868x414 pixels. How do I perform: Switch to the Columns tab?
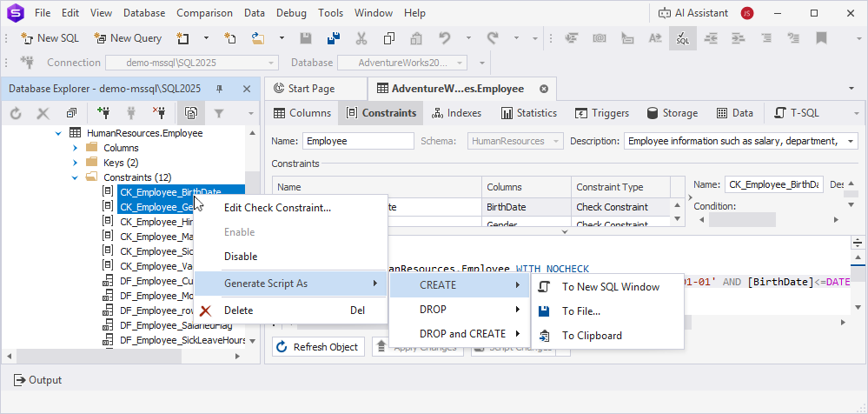[302, 113]
